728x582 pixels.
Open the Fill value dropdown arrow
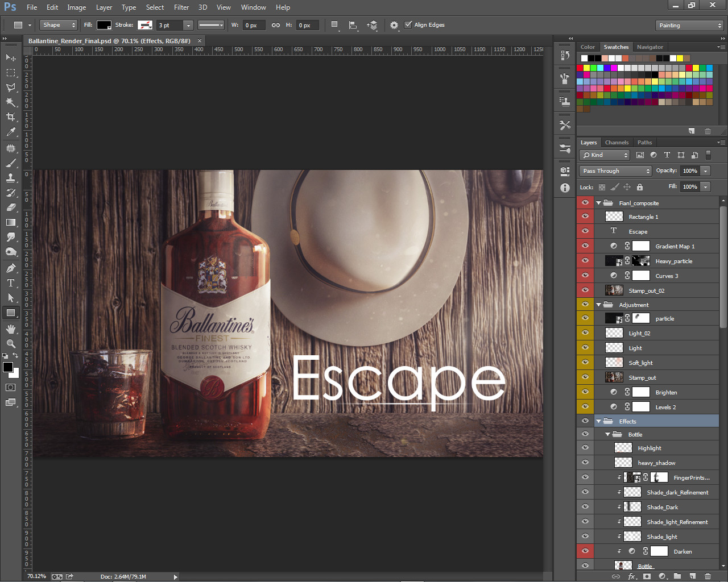point(706,186)
